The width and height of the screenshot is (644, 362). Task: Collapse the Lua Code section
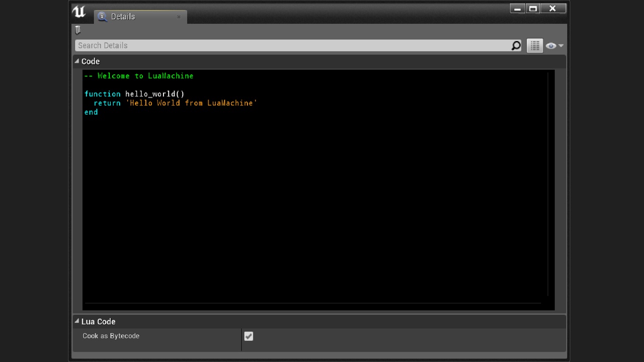77,322
